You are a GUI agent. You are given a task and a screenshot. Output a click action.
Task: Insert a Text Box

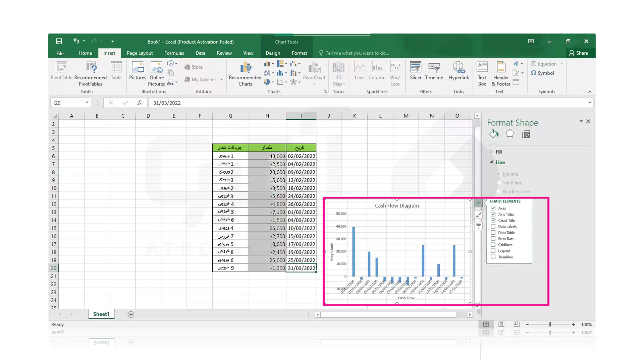(482, 74)
